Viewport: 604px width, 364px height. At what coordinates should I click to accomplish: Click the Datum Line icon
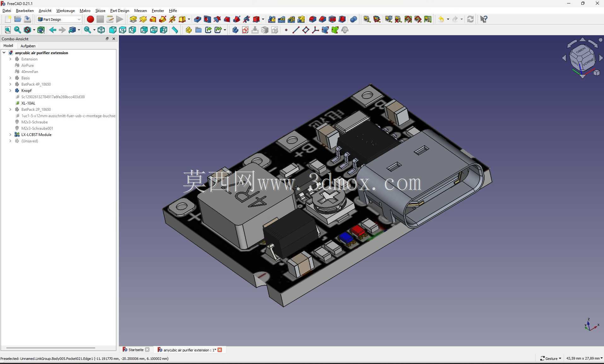point(296,30)
